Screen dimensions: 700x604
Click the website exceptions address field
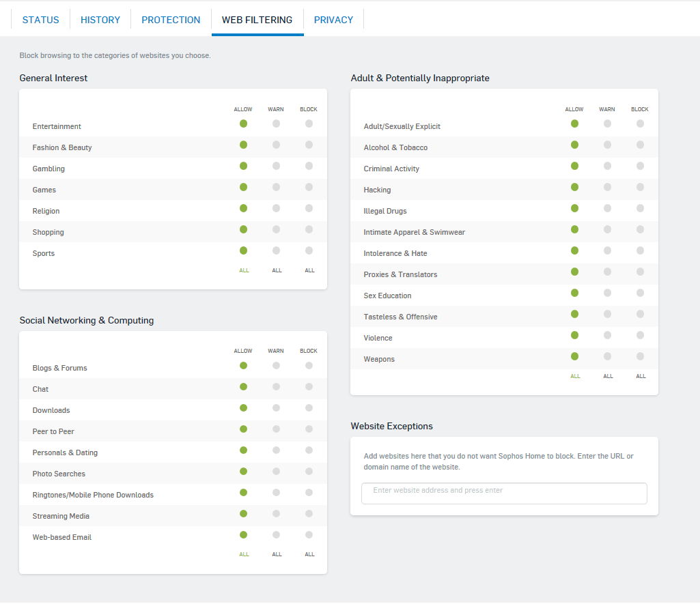tap(504, 493)
